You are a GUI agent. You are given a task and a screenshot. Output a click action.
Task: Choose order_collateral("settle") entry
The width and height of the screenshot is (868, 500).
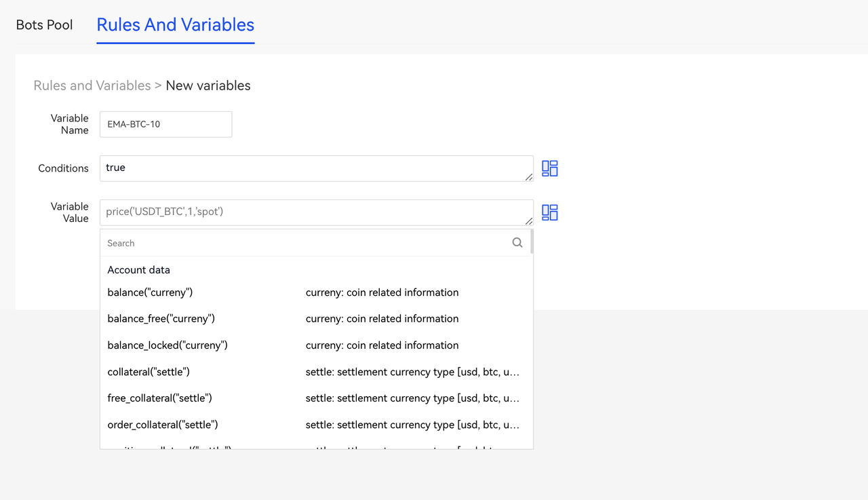163,425
